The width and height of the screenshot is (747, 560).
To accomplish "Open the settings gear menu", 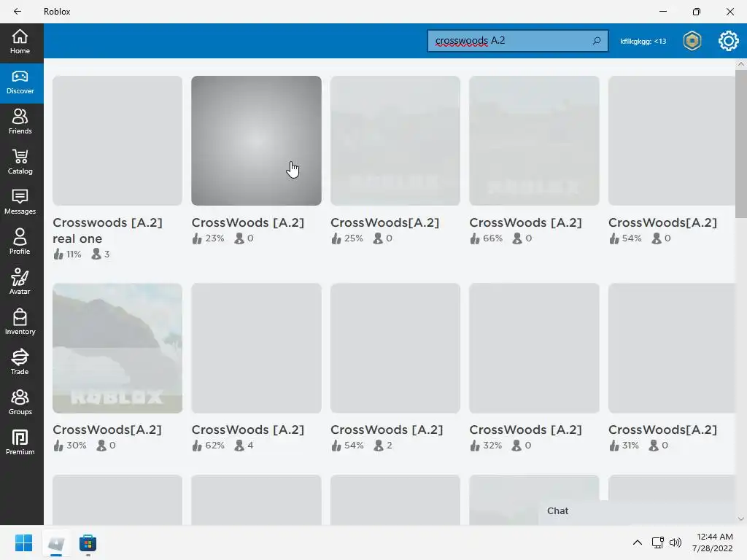I will (728, 41).
